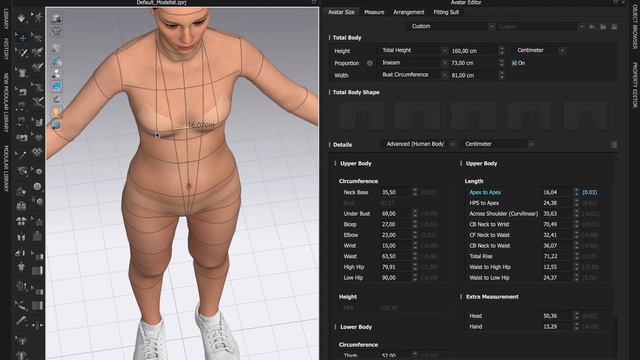
Task: Click the orange avatar icon in viewport strip
Action: pyautogui.click(x=56, y=112)
